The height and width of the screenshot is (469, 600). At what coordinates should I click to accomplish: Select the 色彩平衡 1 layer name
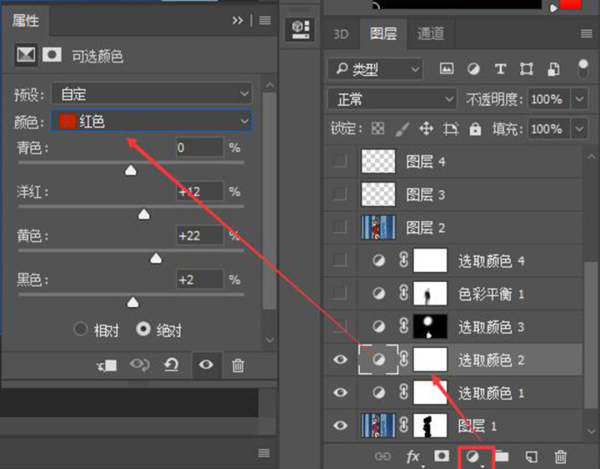pyautogui.click(x=491, y=294)
